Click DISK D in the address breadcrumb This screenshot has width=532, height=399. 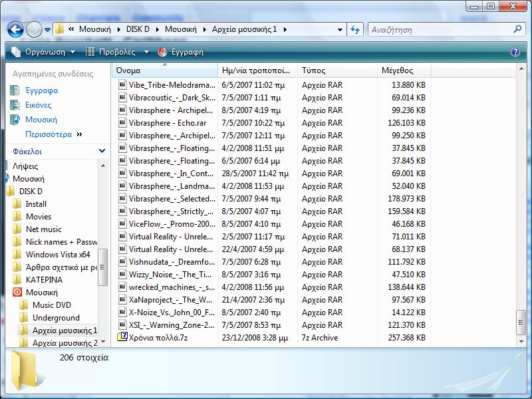(x=138, y=29)
